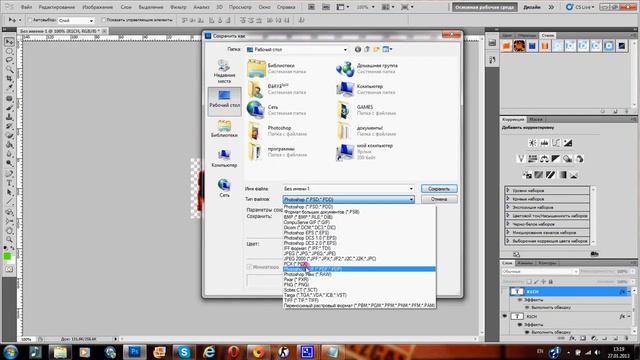Switch to the Маски tab
The height and width of the screenshot is (360, 640).
click(536, 120)
